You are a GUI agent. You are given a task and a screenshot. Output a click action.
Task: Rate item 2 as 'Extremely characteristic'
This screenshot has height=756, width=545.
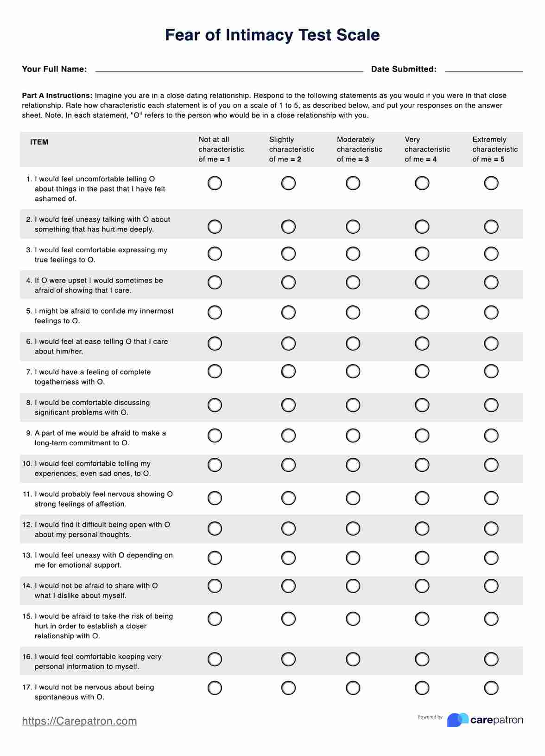click(x=491, y=227)
